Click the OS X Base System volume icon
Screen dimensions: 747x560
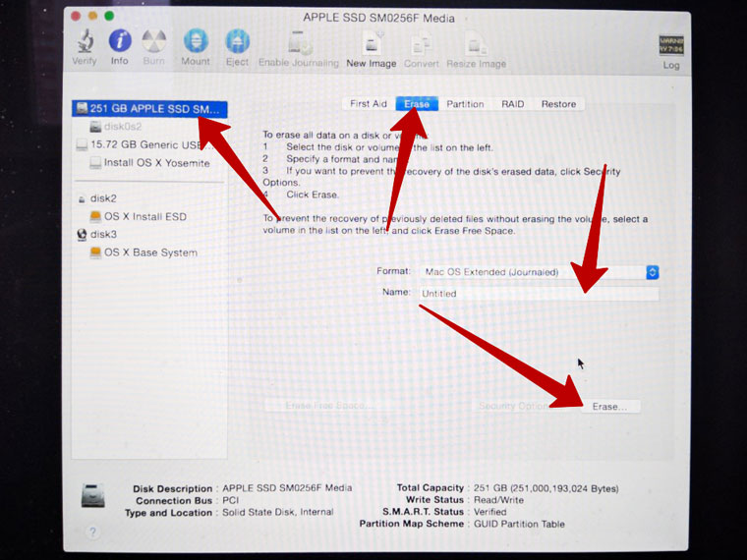pos(95,252)
